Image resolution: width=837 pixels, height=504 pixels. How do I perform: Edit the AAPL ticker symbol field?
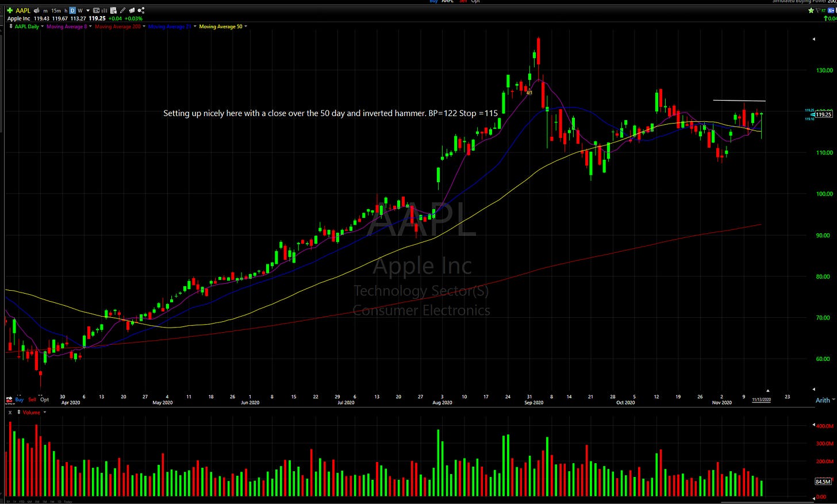[23, 10]
